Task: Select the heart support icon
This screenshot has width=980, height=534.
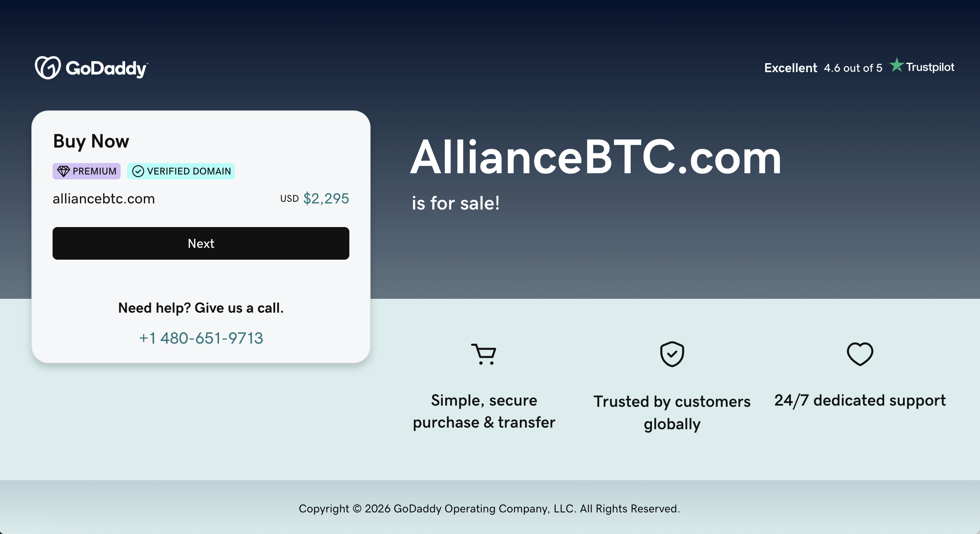Action: point(860,354)
